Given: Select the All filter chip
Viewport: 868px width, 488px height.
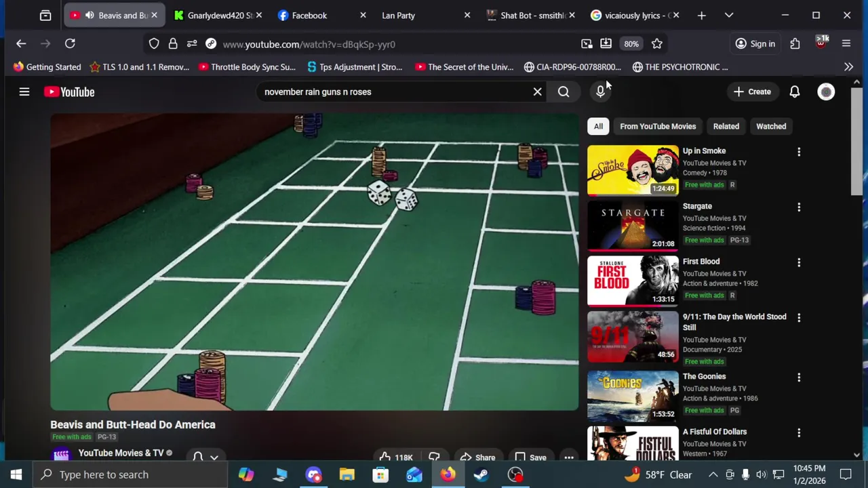Looking at the screenshot, I should tap(598, 126).
